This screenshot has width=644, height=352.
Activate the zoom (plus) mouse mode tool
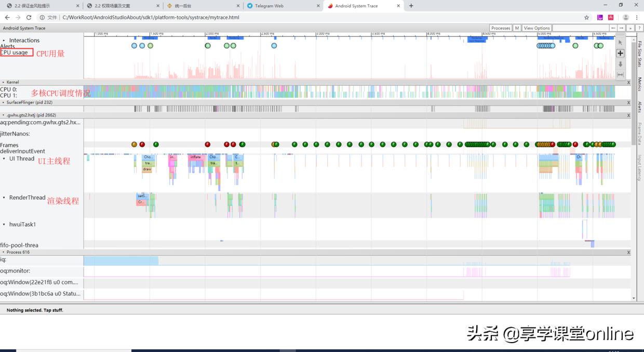[x=620, y=53]
